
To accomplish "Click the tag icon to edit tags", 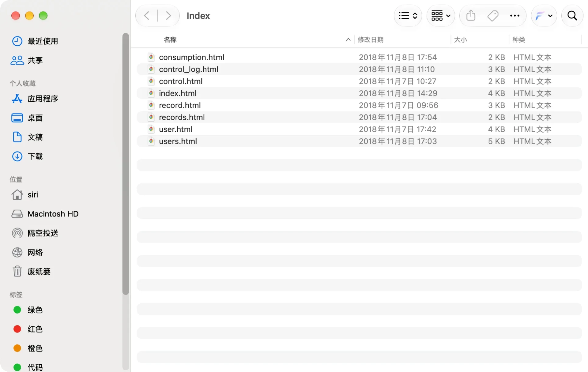I will click(493, 16).
